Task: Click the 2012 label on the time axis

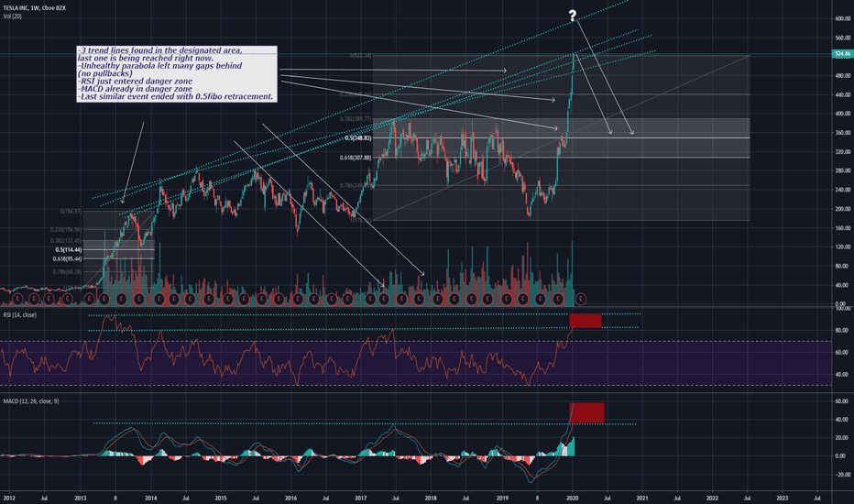Action: [9, 498]
